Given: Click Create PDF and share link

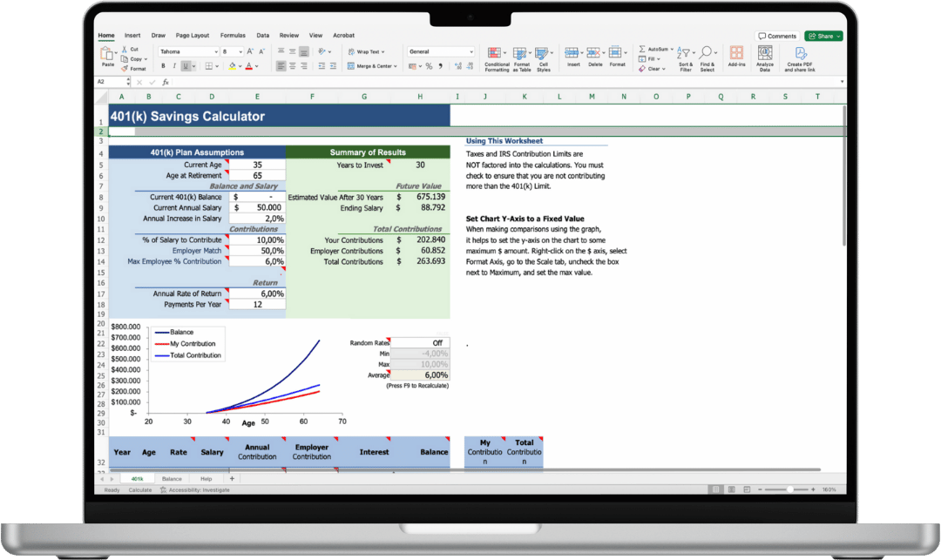Looking at the screenshot, I should point(799,58).
